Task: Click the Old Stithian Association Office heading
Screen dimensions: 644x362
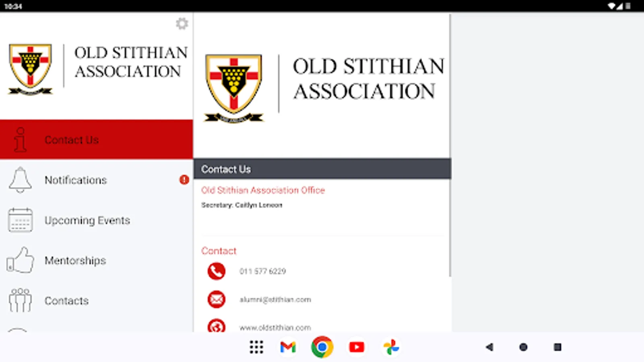Action: 263,190
